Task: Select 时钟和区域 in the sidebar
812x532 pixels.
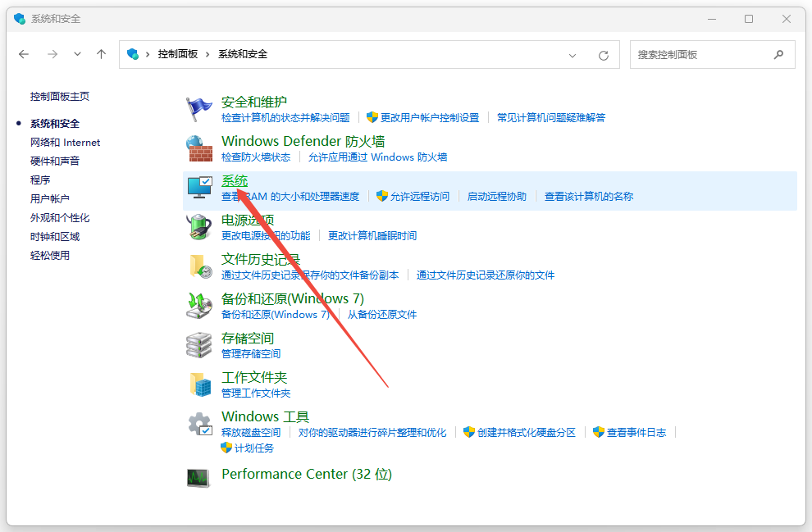Action: (55, 237)
